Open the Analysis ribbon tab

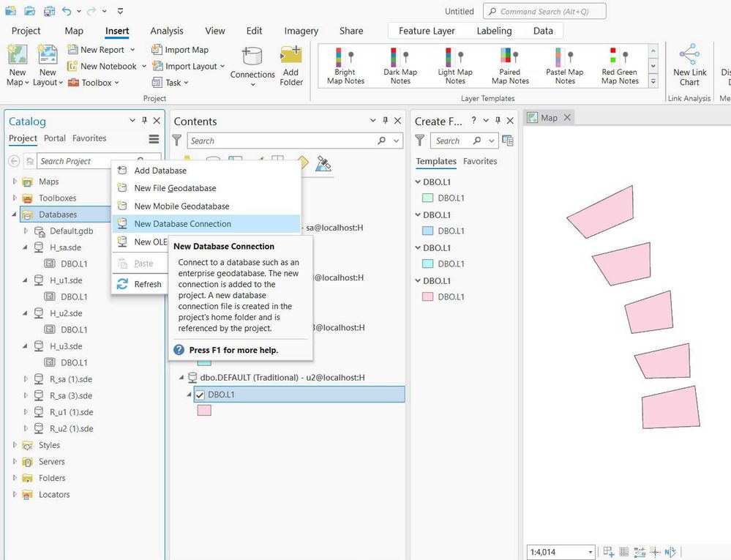click(166, 31)
